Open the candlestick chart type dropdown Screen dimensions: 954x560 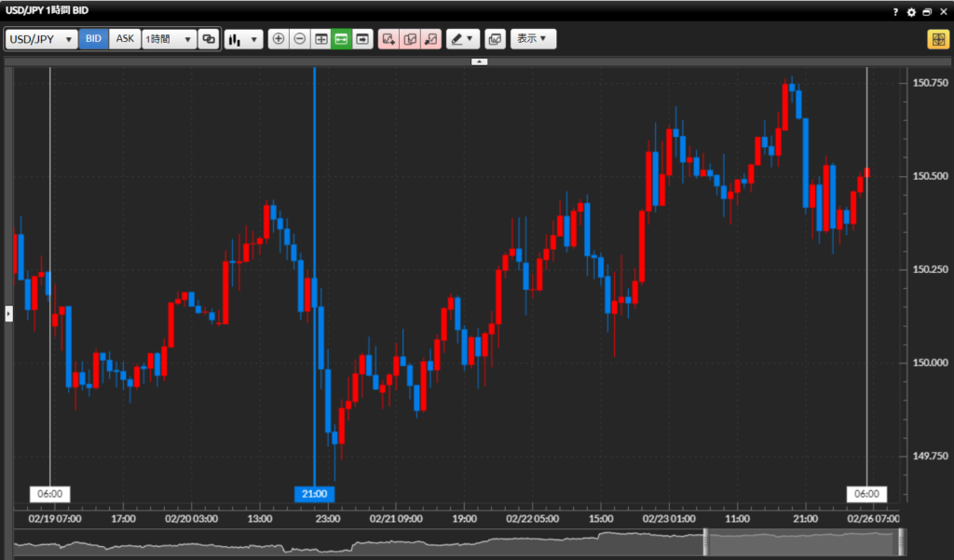(x=243, y=39)
